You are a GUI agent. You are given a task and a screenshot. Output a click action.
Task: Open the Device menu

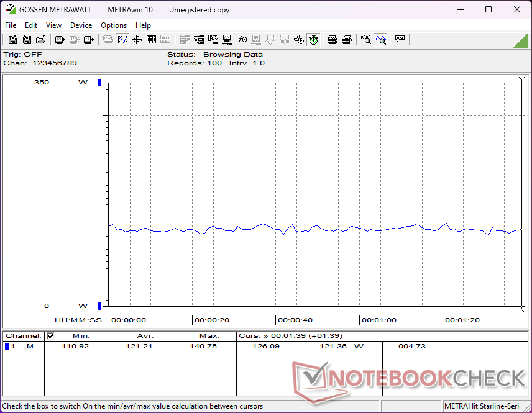tap(81, 25)
